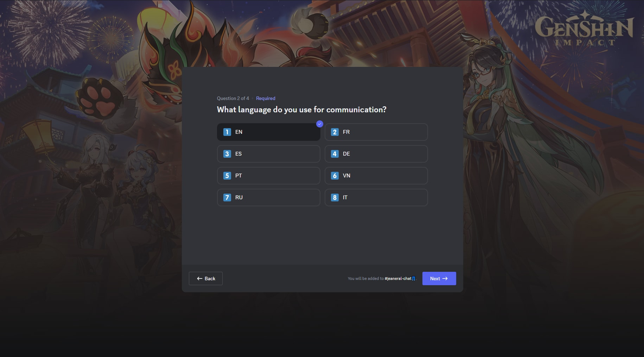Click the 'Required' label
644x357 pixels.
pyautogui.click(x=266, y=98)
